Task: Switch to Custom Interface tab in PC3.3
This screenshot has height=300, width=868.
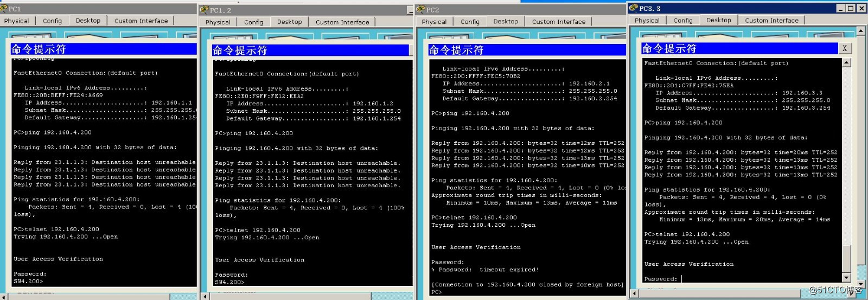Action: (772, 20)
